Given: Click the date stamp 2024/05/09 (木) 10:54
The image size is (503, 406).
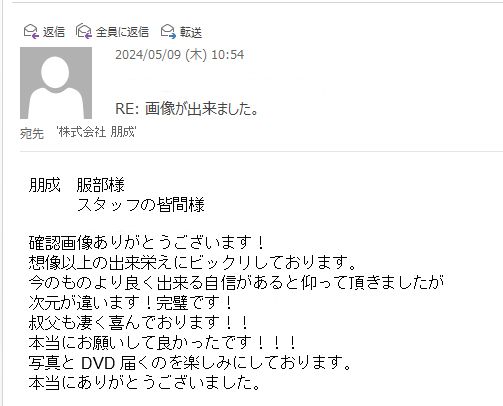Looking at the screenshot, I should coord(180,55).
